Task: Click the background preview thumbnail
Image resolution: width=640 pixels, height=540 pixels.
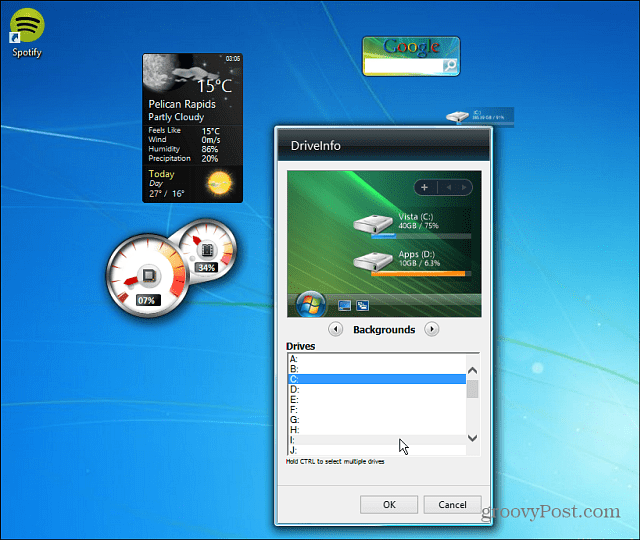Action: coord(384,244)
